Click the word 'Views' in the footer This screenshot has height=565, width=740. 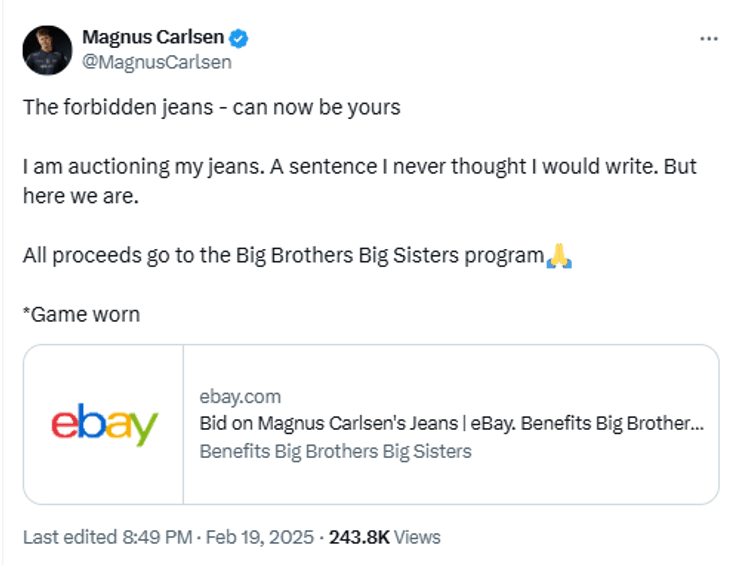(x=417, y=537)
